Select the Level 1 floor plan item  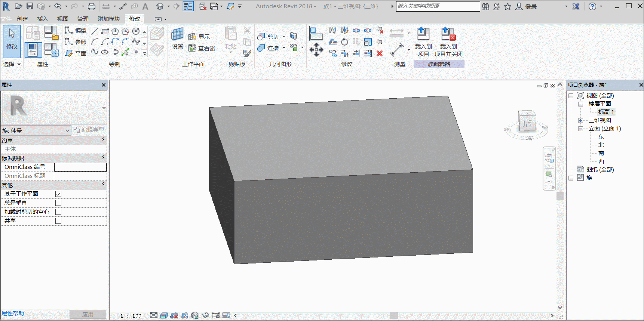606,112
